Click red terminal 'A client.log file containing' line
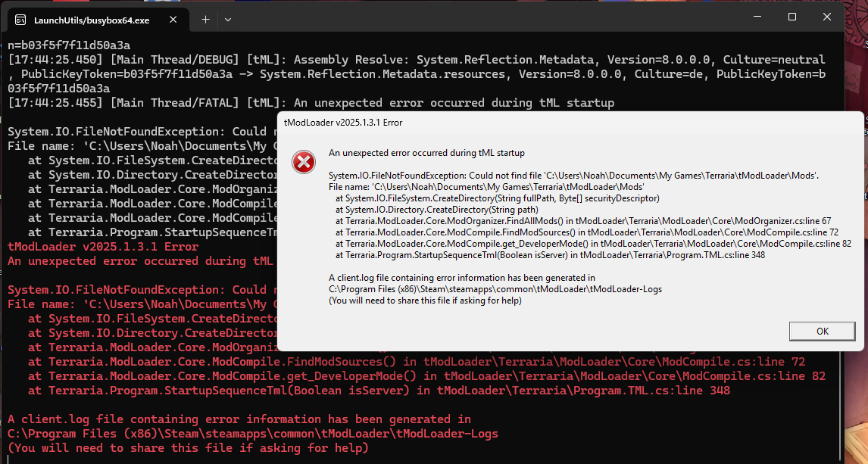 coord(239,419)
